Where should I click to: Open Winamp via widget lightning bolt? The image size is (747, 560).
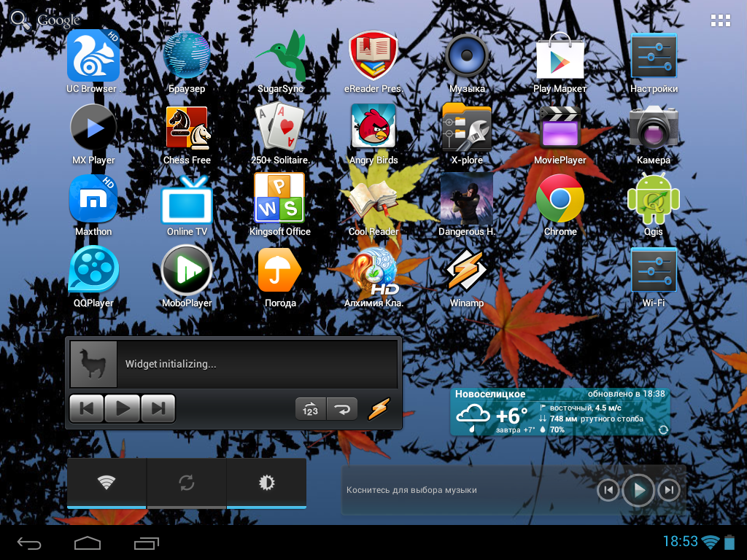(379, 408)
